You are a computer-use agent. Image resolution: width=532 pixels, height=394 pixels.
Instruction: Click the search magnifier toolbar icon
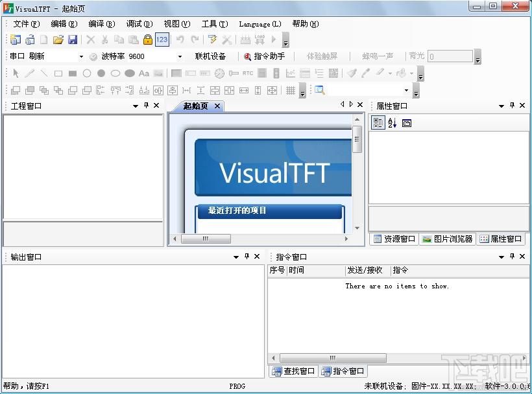coord(319,90)
